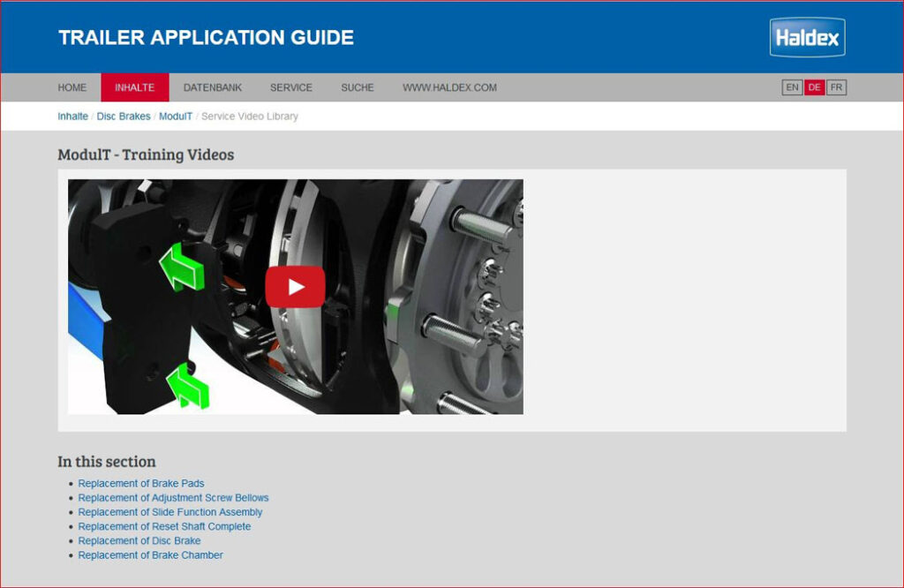Navigate to Disc Brakes breadcrumb
Screen dimensions: 904x588
[x=124, y=117]
